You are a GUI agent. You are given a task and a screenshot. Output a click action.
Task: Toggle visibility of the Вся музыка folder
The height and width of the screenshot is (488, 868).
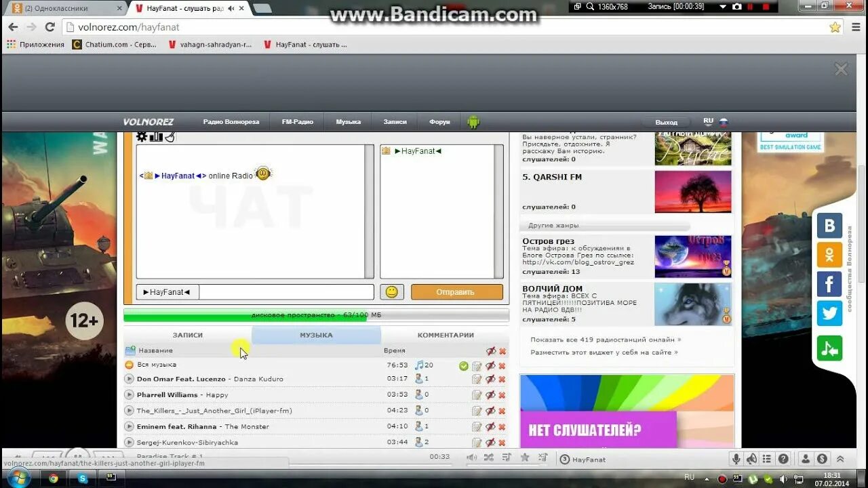pyautogui.click(x=490, y=366)
